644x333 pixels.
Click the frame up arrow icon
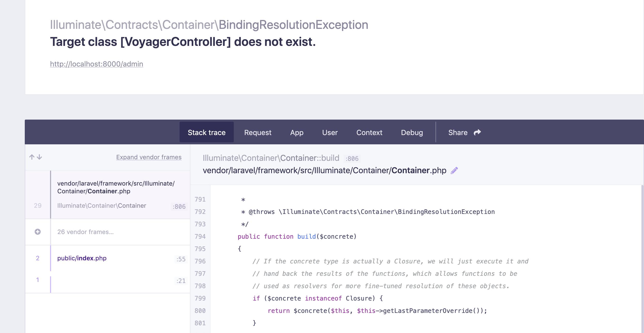pyautogui.click(x=32, y=157)
